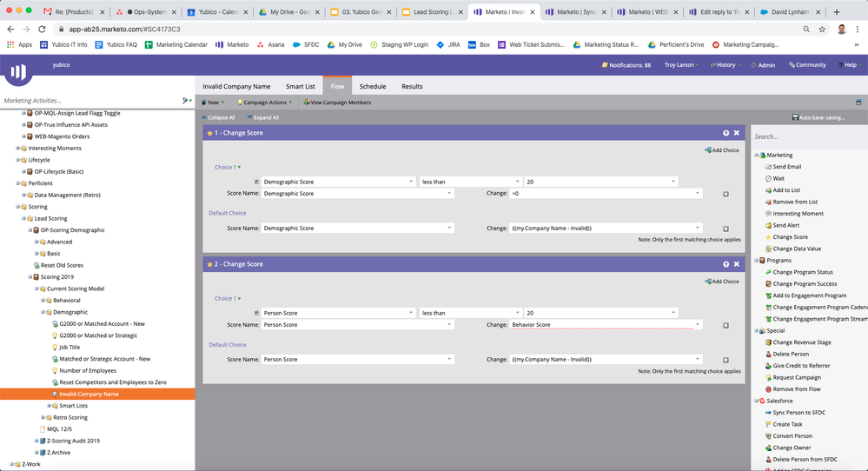
Task: Click Expand All steps
Action: pyautogui.click(x=263, y=117)
